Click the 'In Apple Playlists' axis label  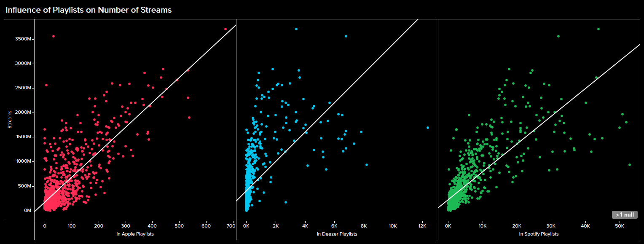coord(135,234)
